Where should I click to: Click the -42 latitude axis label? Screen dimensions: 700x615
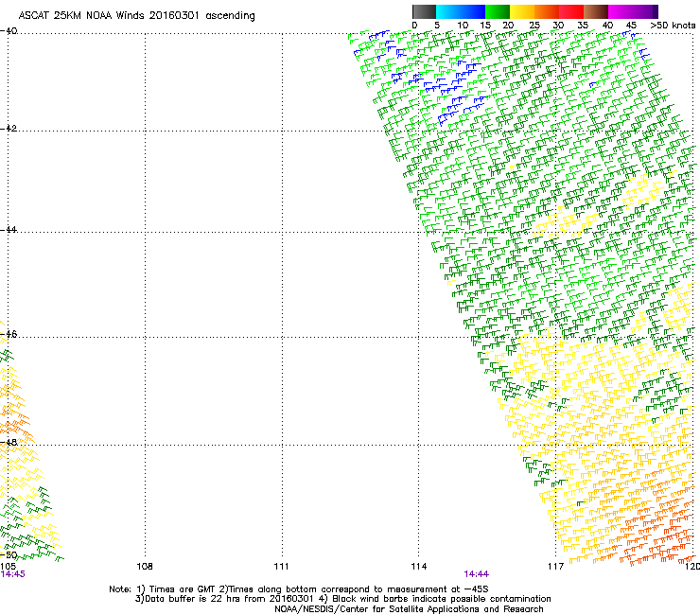pyautogui.click(x=9, y=128)
